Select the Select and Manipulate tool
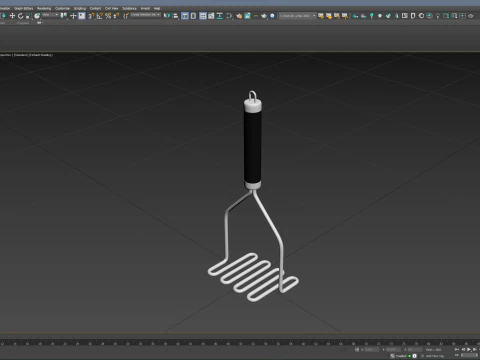480x360 pixels. pos(73,16)
